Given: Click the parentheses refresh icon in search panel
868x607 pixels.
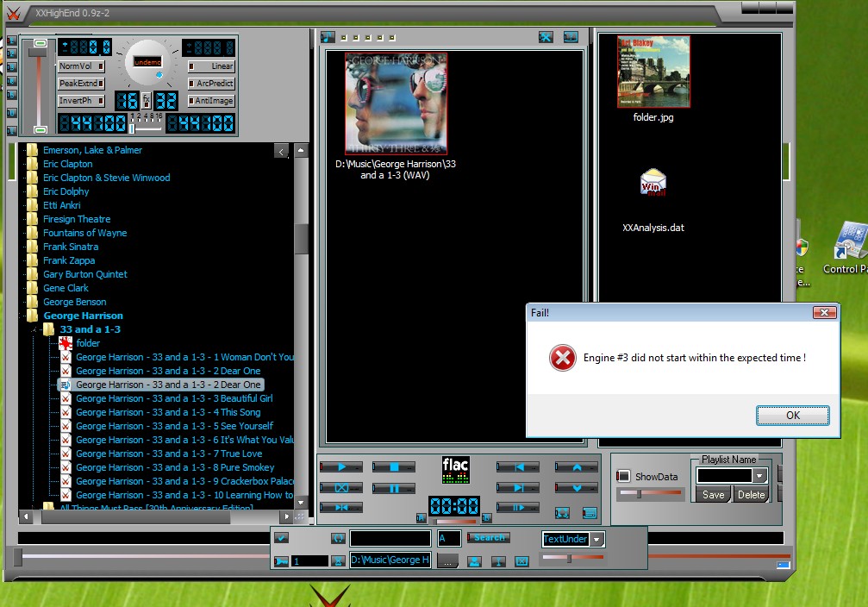Looking at the screenshot, I should (338, 538).
